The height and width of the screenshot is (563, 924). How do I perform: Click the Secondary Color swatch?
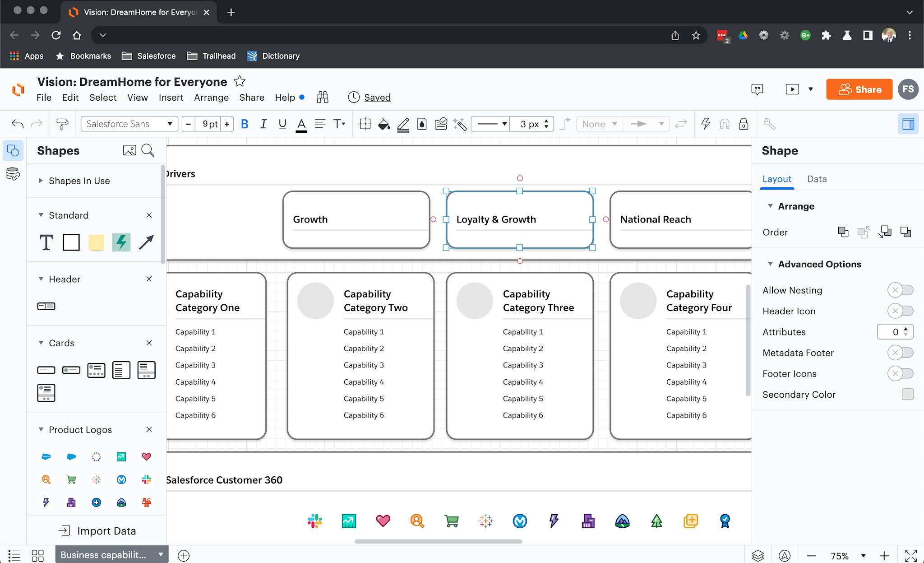coord(907,394)
